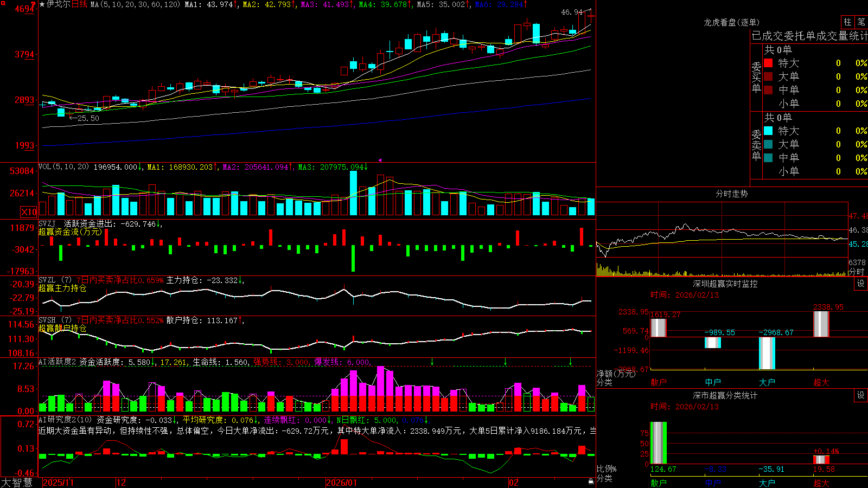This screenshot has height=488, width=868.
Task: Click the MA2: 42.793 value
Action: (267, 4)
